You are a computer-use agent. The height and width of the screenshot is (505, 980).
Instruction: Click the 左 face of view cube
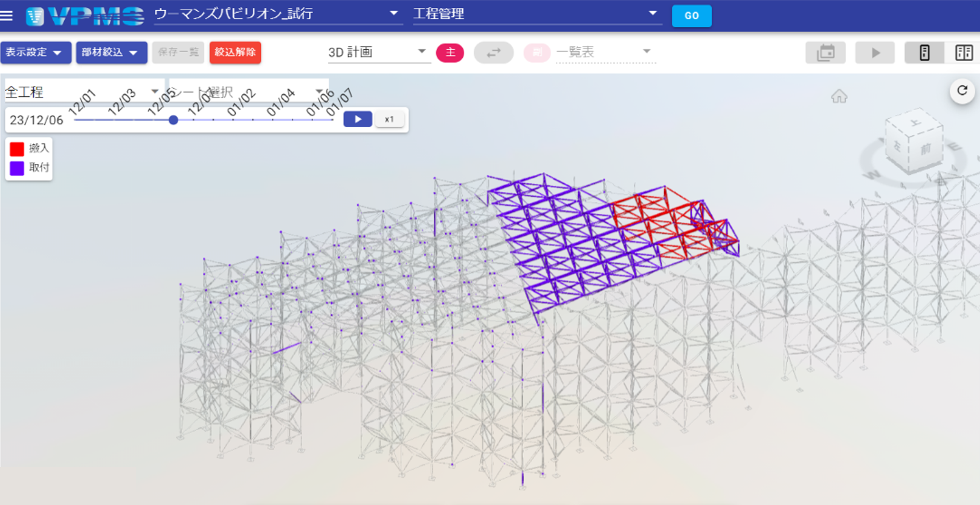point(898,145)
